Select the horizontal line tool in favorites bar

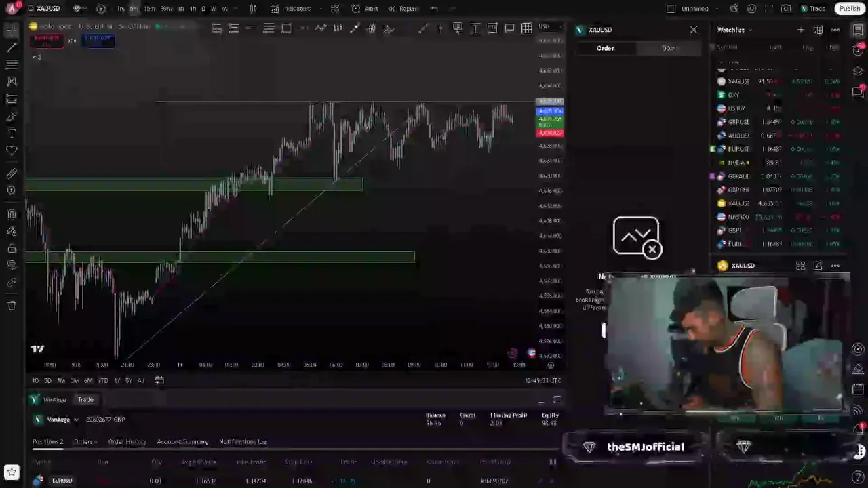(x=251, y=28)
